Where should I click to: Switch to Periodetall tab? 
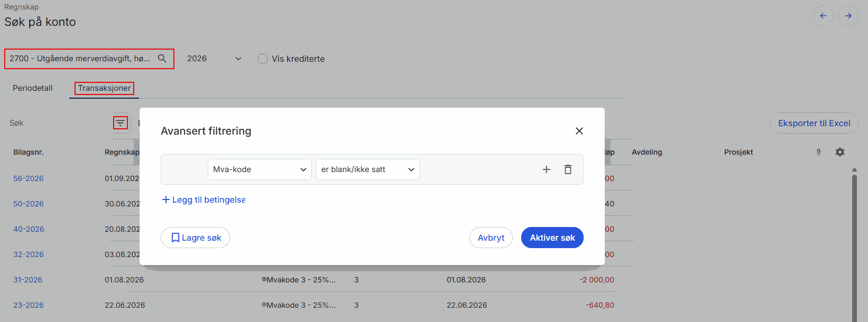coord(33,88)
